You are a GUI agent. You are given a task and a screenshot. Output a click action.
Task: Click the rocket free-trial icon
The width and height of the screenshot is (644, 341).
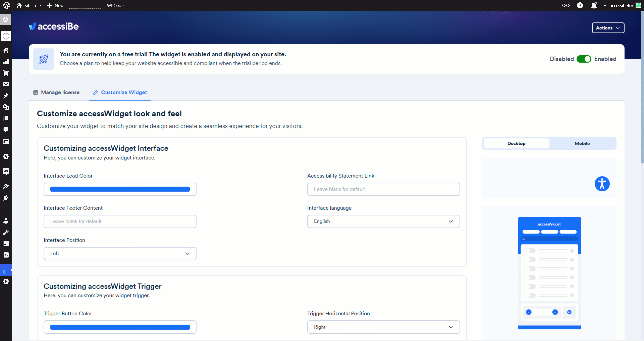click(44, 59)
